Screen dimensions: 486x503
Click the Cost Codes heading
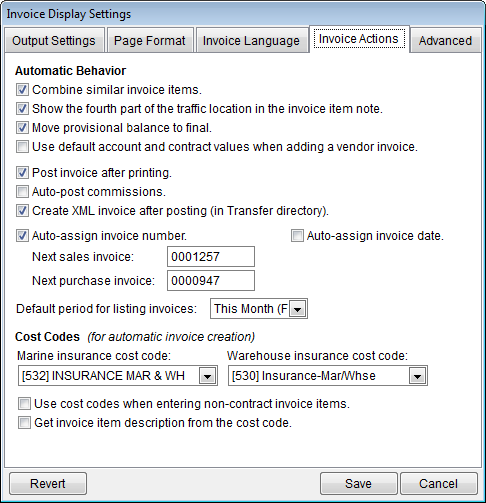tap(47, 337)
